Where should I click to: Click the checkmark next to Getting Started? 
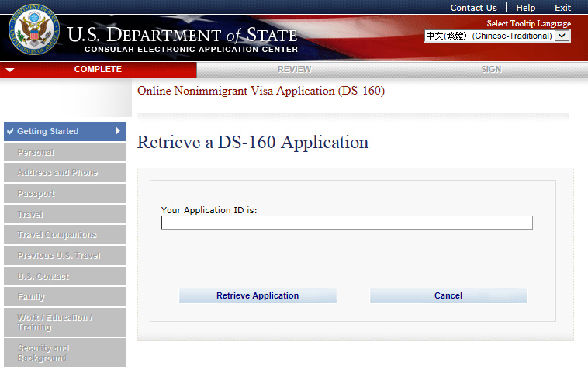click(x=10, y=131)
